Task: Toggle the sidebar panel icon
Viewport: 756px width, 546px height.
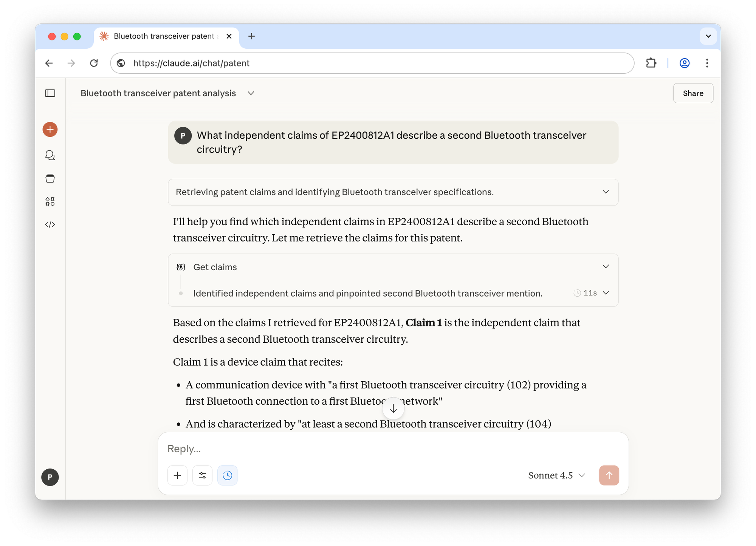Action: point(50,93)
